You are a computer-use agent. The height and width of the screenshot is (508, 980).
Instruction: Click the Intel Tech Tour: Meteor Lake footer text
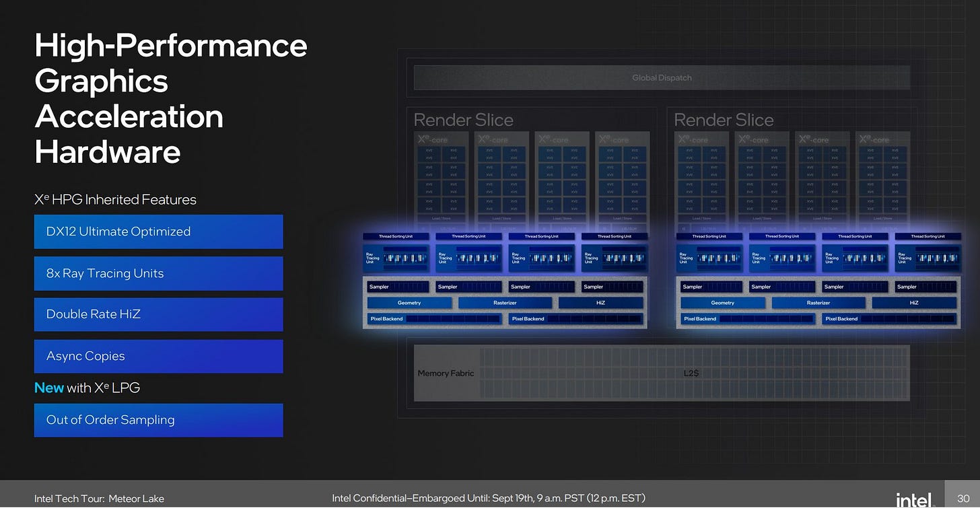(99, 499)
